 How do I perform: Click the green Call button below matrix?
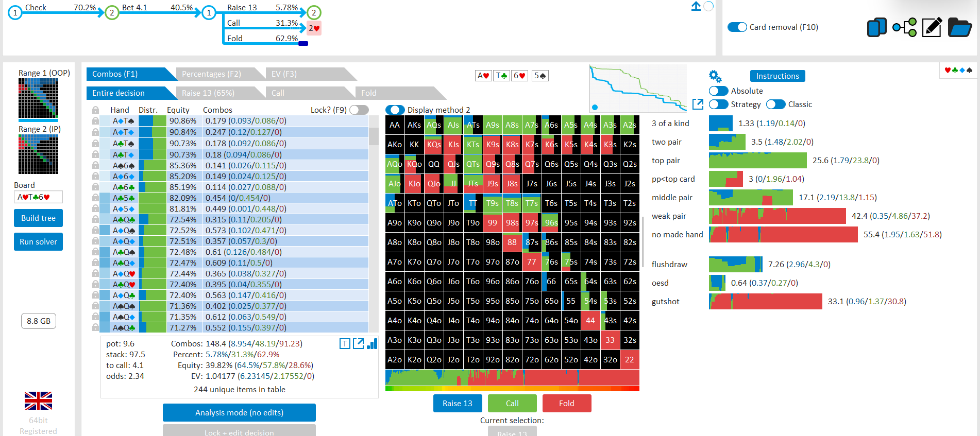point(512,404)
